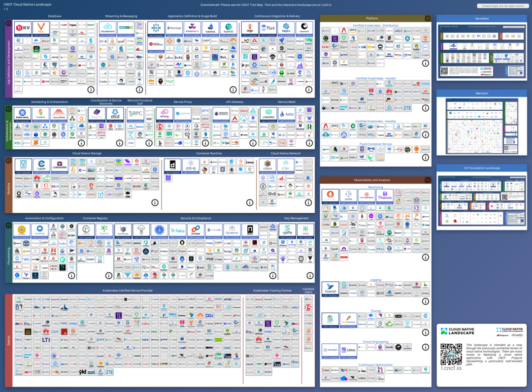Open the Thanos card under Monitoring
The height and width of the screenshot is (392, 532).
(x=385, y=196)
